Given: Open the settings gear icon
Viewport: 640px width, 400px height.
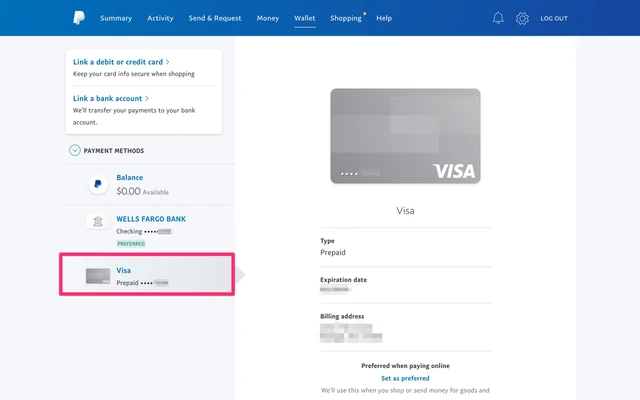Looking at the screenshot, I should click(x=522, y=18).
